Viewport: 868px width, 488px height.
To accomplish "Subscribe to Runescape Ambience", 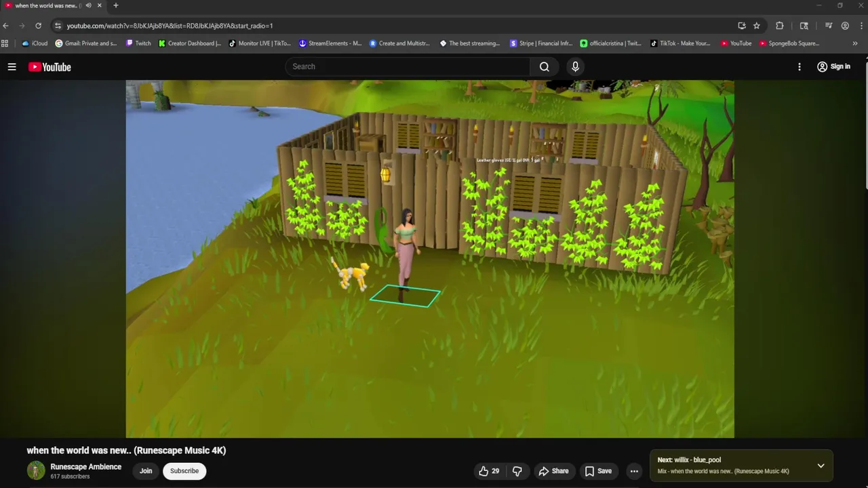I will point(184,471).
